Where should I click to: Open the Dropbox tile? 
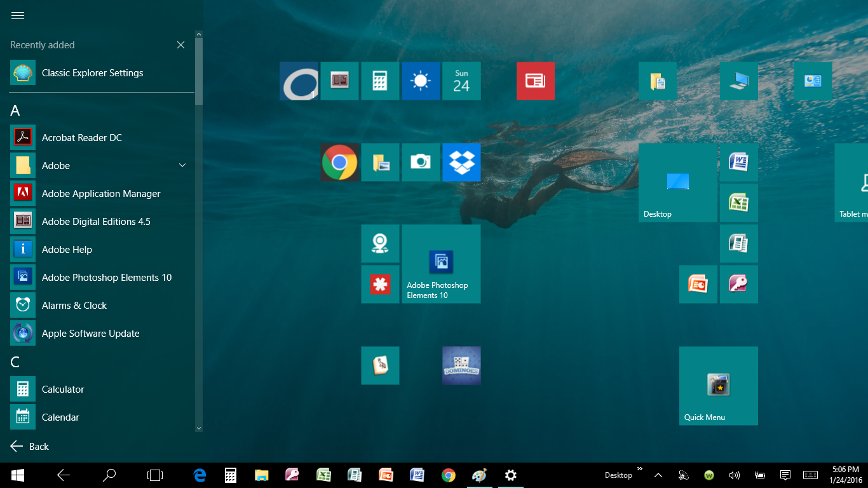[461, 163]
